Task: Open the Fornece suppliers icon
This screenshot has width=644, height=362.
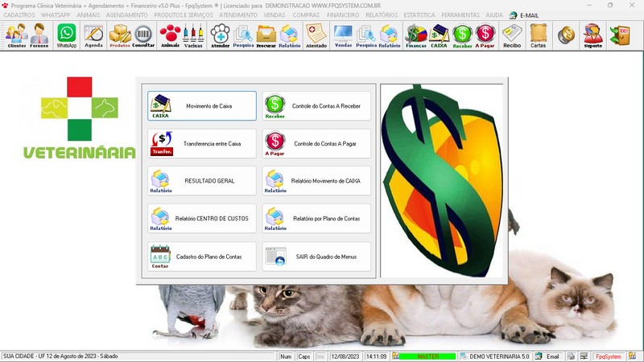Action: [x=39, y=35]
